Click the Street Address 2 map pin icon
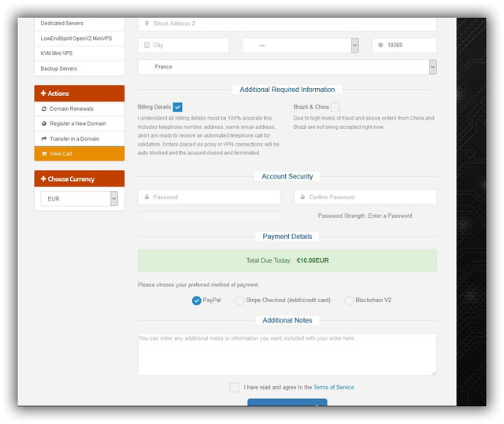 (146, 24)
